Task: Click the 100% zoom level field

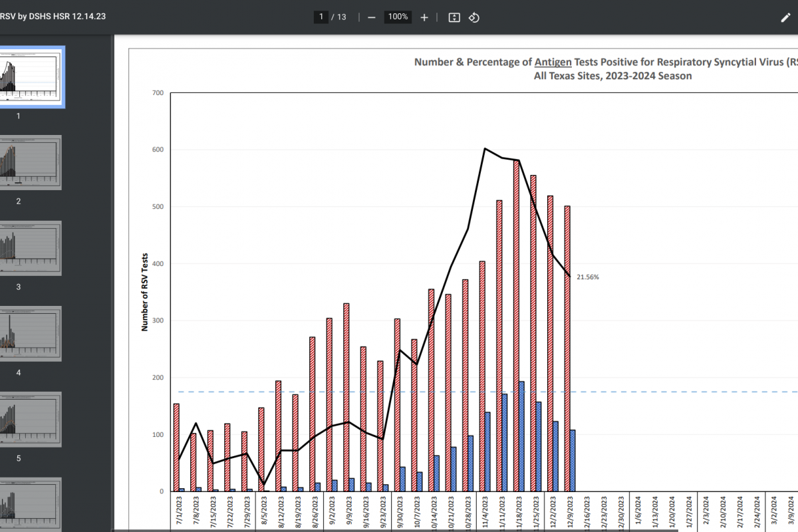Action: pyautogui.click(x=398, y=17)
